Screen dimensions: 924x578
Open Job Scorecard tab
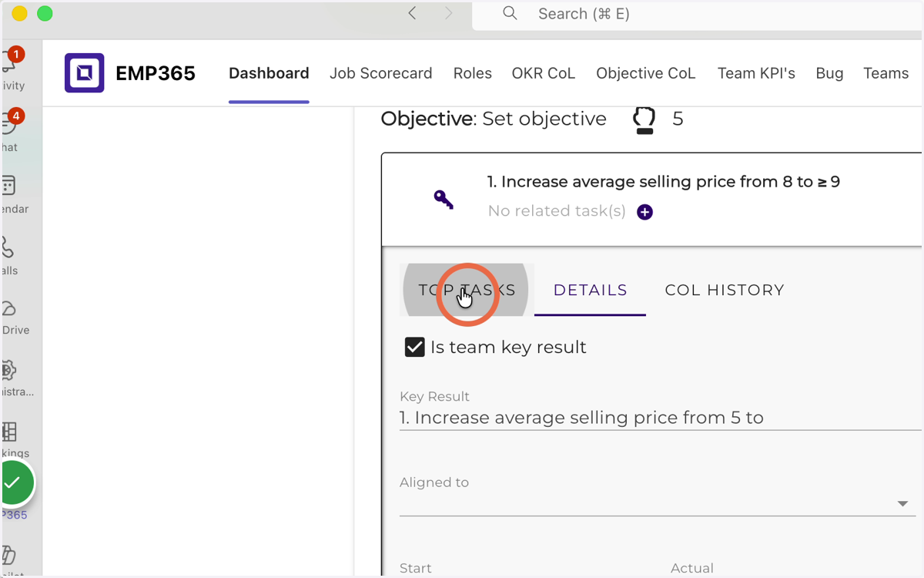click(381, 73)
